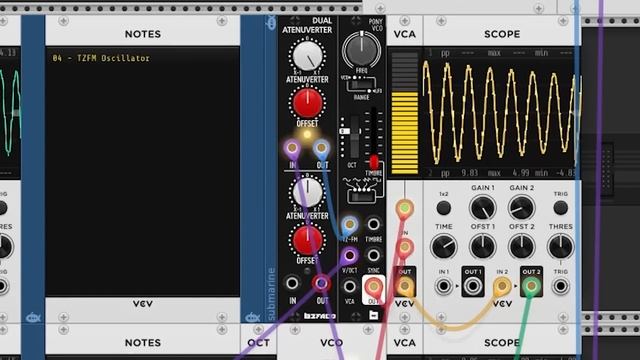The height and width of the screenshot is (360, 640).
Task: Click the brand icon at Pony VCO bottom
Action: tap(373, 315)
